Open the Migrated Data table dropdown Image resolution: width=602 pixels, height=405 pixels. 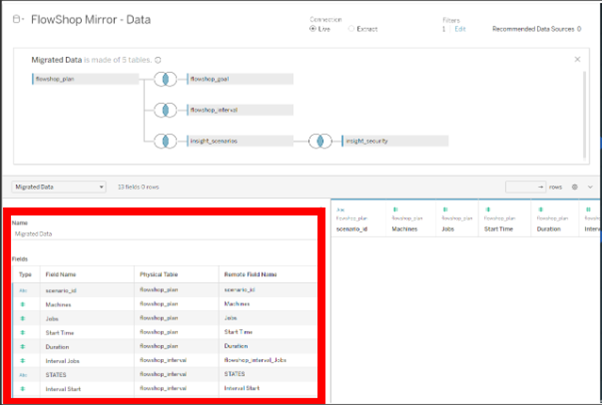[59, 186]
